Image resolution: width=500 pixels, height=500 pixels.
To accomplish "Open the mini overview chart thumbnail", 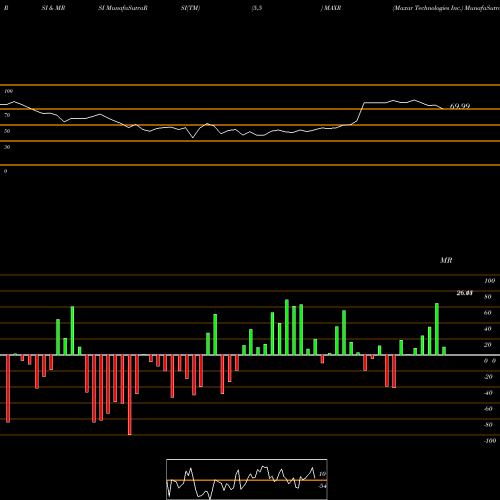I will (247, 479).
